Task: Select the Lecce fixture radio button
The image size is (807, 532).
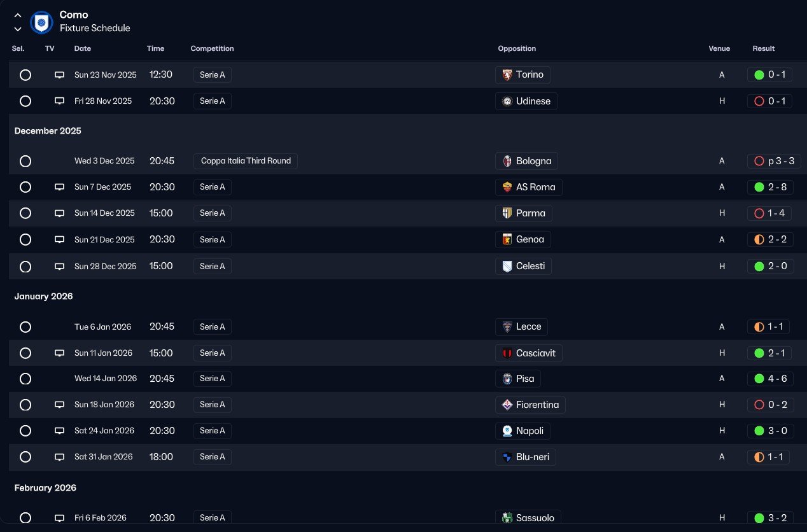Action: tap(25, 327)
